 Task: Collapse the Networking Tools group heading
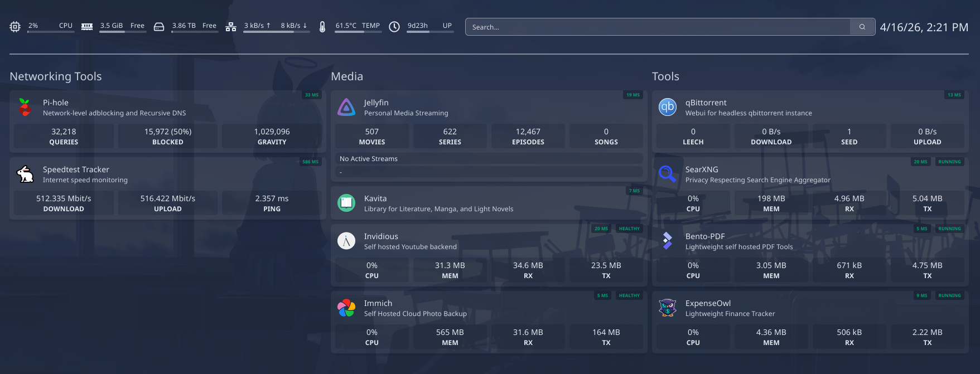tap(56, 76)
